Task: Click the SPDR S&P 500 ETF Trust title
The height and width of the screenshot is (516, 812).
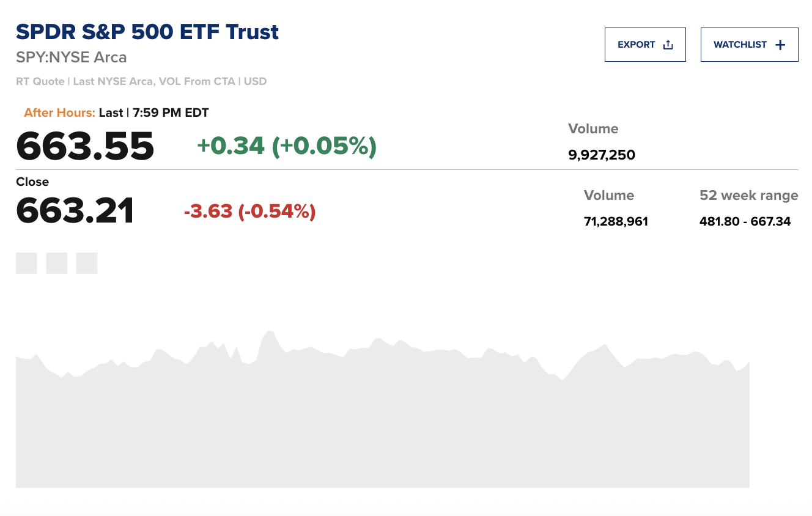Action: click(x=147, y=32)
